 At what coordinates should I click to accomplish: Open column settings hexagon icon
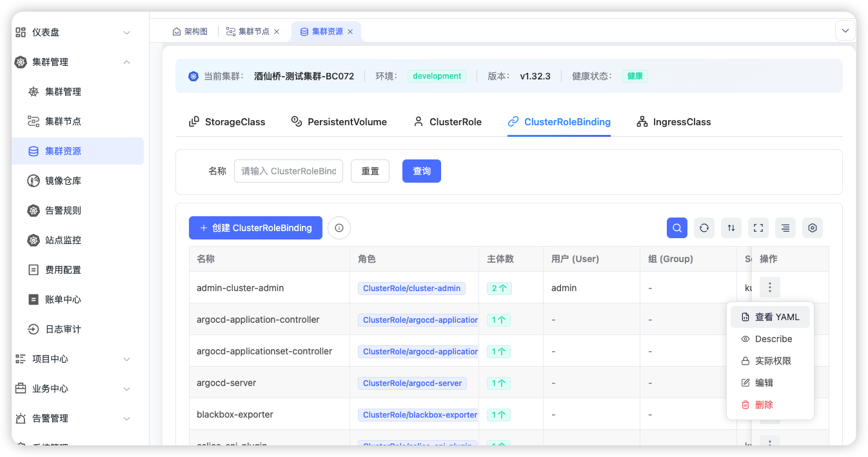(813, 228)
